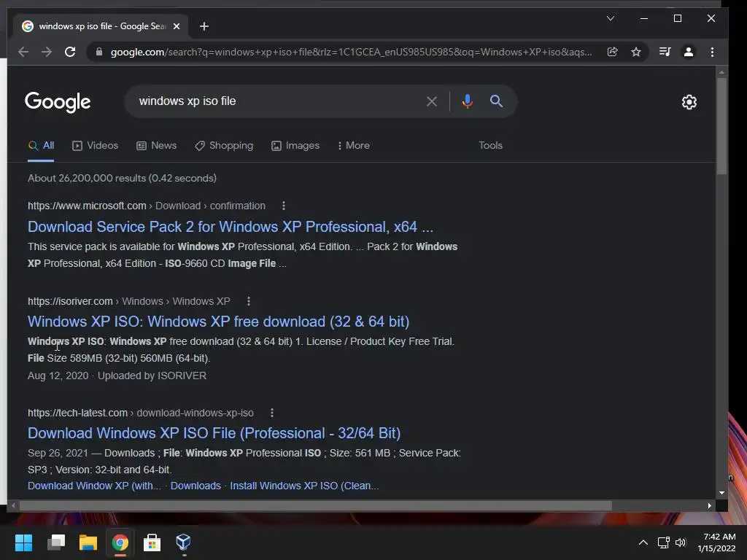Open Windows XP ISO free download link

(219, 322)
